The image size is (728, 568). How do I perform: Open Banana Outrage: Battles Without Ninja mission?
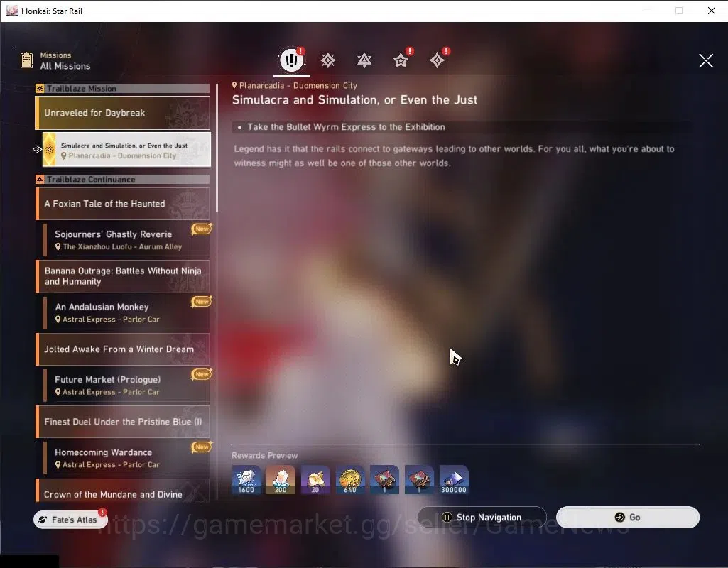123,276
